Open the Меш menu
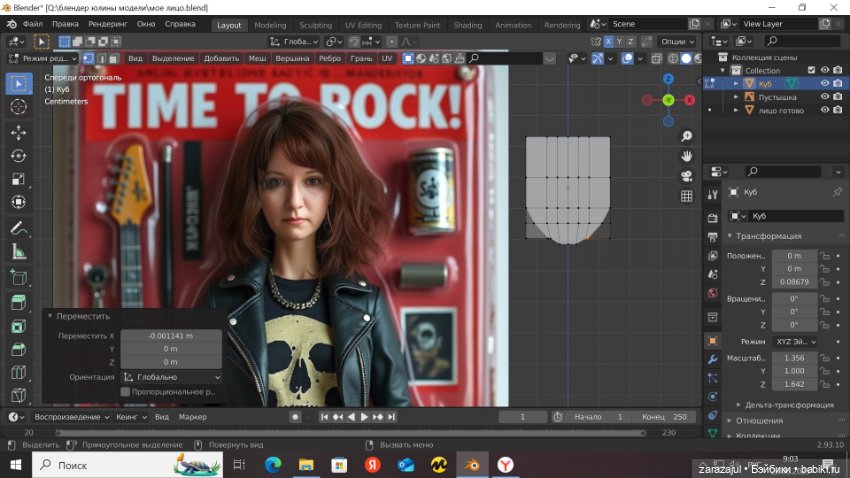 tap(257, 58)
